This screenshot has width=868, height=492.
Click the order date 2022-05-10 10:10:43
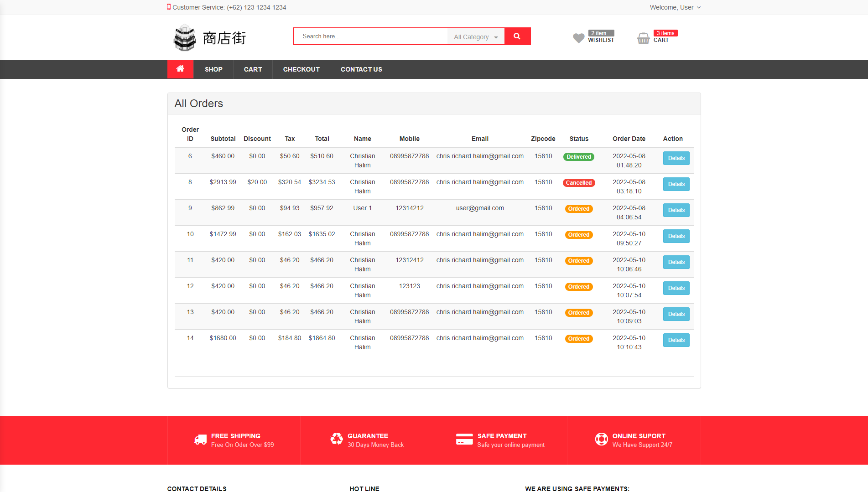click(629, 342)
